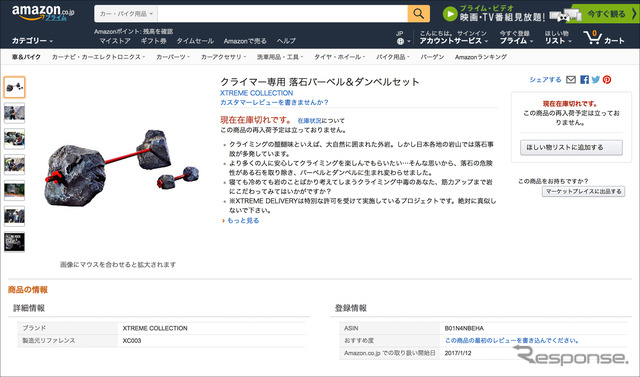Viewport: 640px width, 377px height.
Task: Open ヘルプ page
Action: click(286, 41)
